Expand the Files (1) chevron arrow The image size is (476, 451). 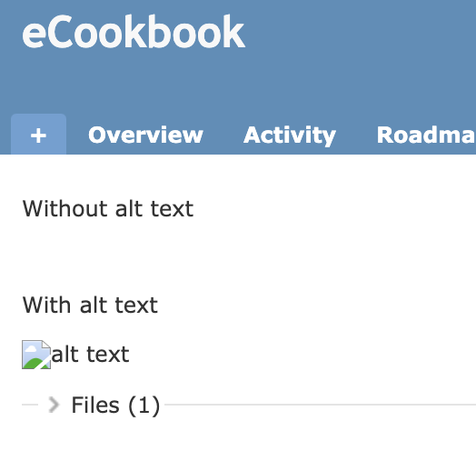[54, 405]
